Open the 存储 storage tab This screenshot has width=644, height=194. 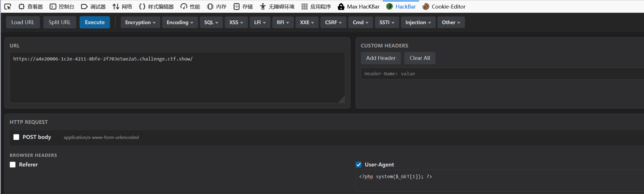[x=243, y=7]
